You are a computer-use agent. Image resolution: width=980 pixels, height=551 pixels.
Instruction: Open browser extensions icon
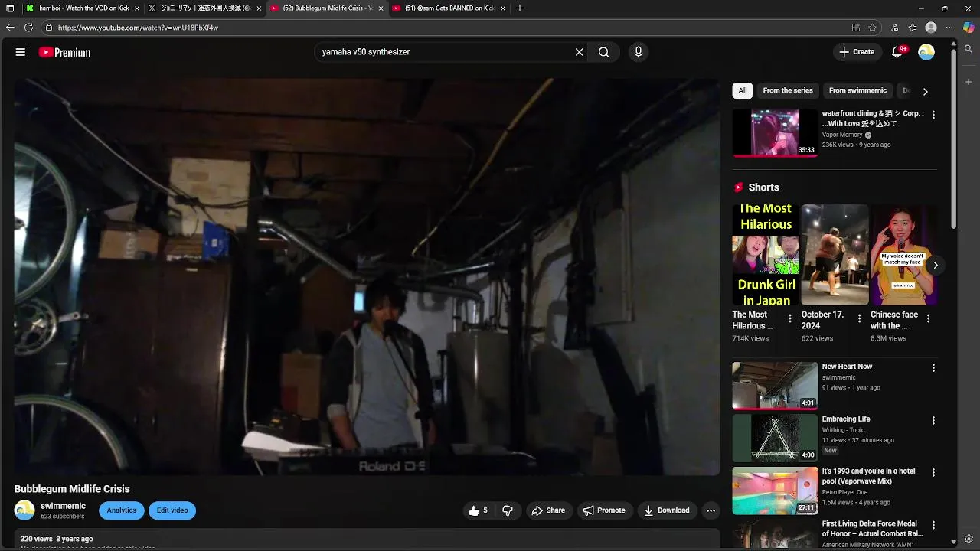894,28
